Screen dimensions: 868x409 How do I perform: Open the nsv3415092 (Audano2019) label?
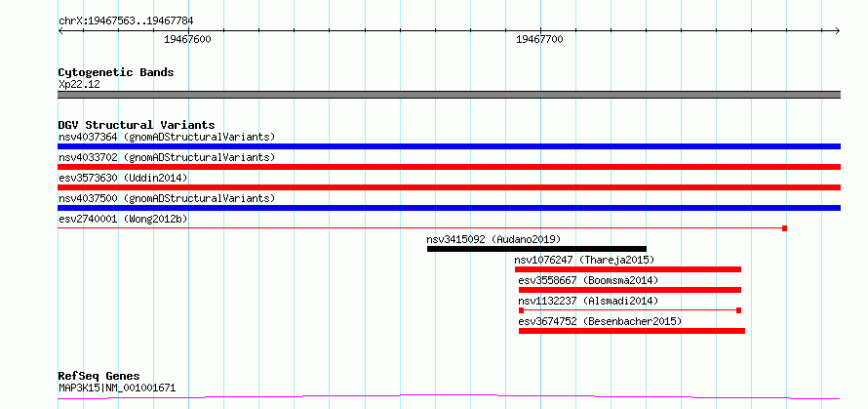493,239
